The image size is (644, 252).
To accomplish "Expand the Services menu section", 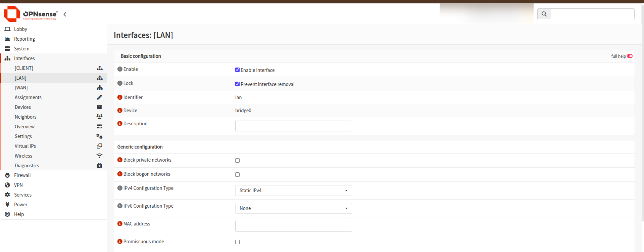I will 53,195.
